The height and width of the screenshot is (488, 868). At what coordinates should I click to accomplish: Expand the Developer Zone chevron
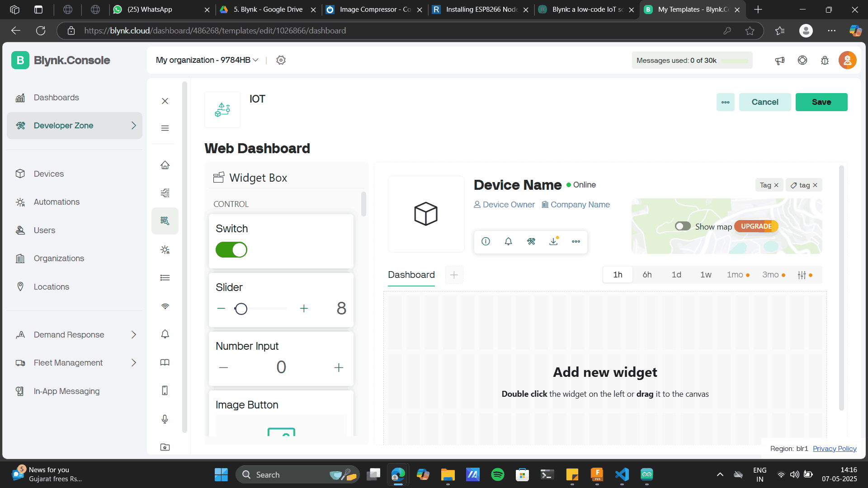pyautogui.click(x=133, y=126)
